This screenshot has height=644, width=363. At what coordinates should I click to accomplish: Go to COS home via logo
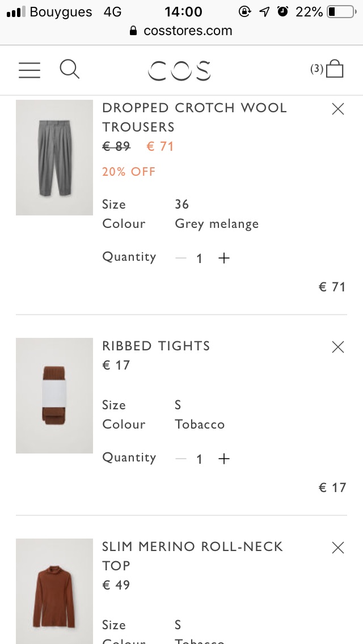(179, 70)
